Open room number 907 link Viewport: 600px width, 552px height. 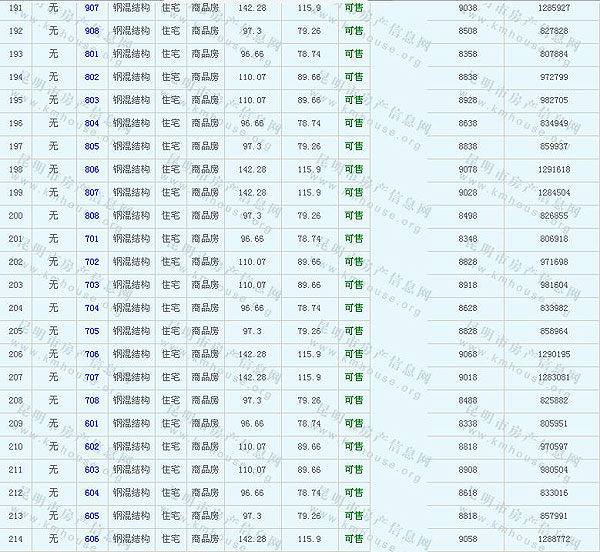(92, 8)
